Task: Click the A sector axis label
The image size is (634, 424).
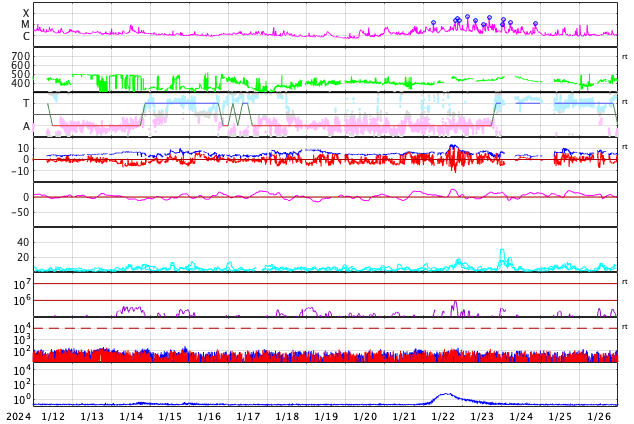Action: pos(26,127)
